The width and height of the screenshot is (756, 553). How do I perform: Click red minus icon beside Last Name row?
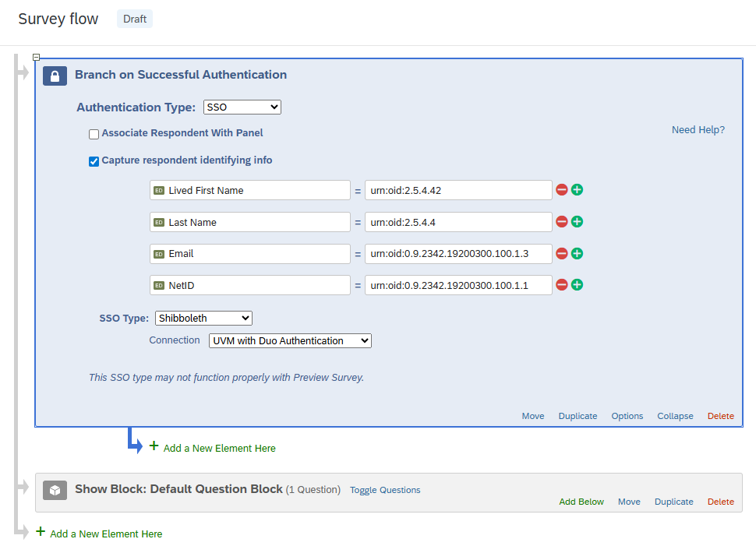coord(561,222)
